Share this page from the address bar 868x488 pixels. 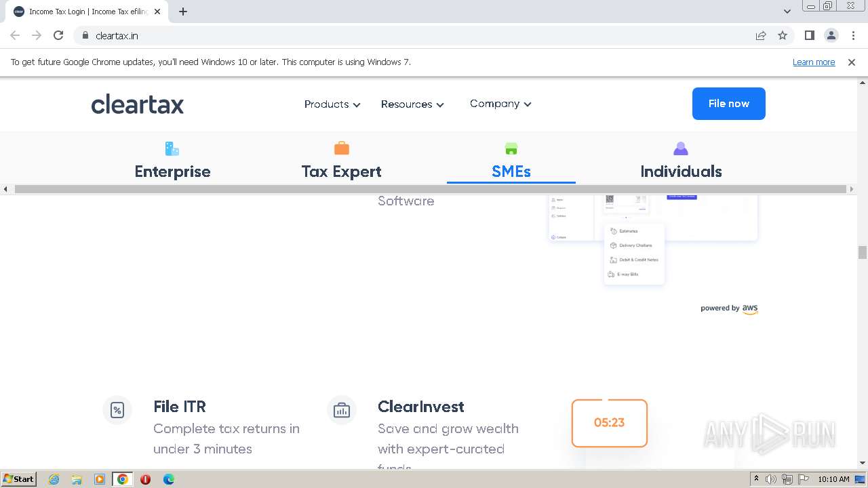(761, 36)
